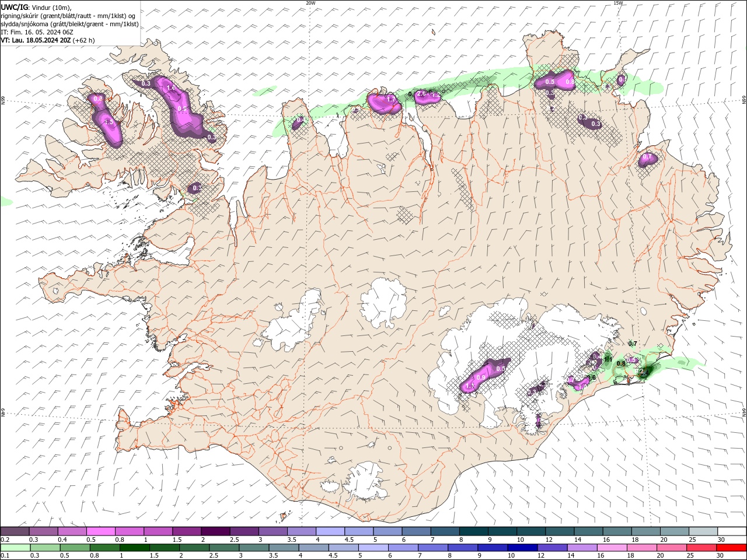Viewport: 747px width, 560px height.
Task: Click the 'rigning/skúrir (grænt/blátt/rautt' legend description line
Action: [69, 16]
